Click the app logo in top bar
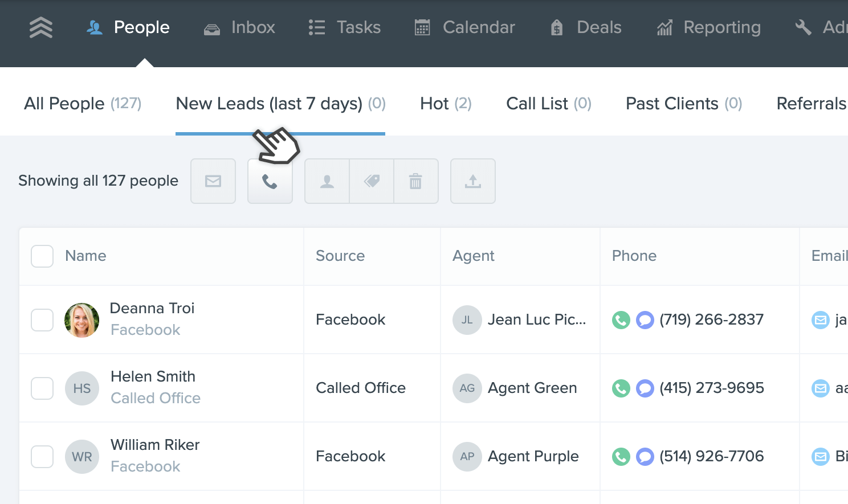The image size is (848, 504). [x=41, y=27]
